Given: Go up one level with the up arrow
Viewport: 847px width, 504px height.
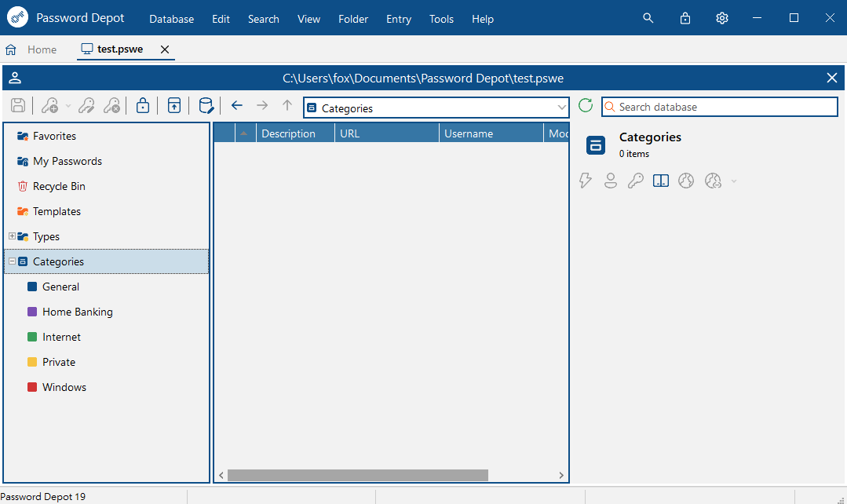Looking at the screenshot, I should point(287,105).
